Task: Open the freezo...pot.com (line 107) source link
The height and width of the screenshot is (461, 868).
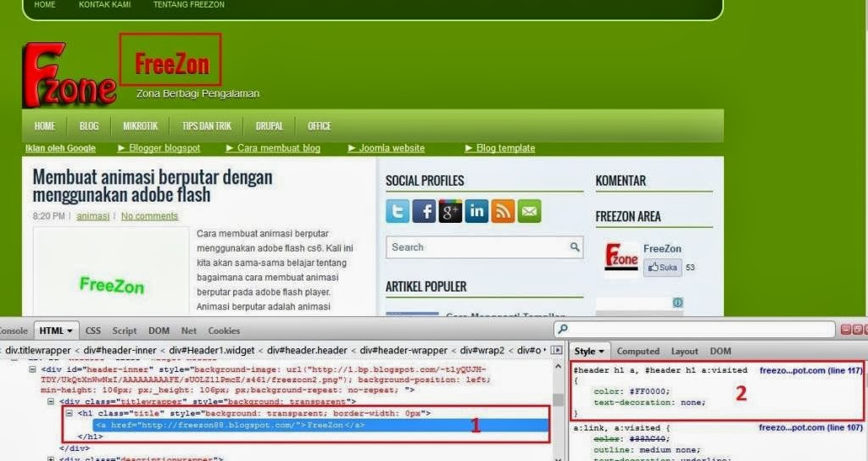Action: (810, 427)
